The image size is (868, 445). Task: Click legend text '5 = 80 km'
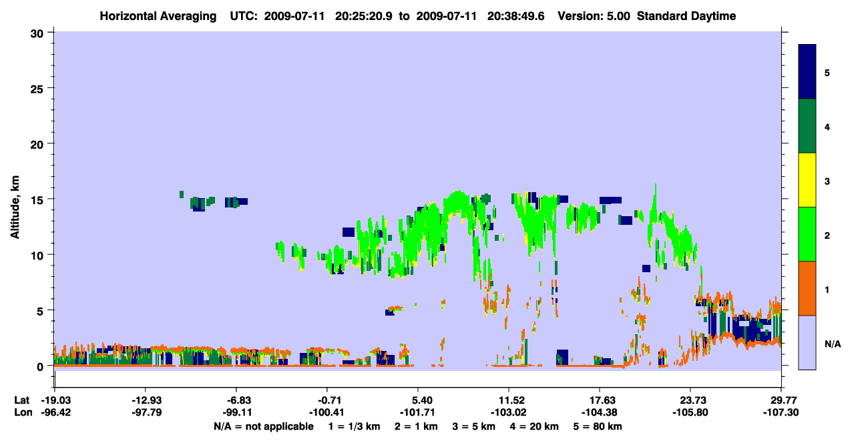(598, 426)
